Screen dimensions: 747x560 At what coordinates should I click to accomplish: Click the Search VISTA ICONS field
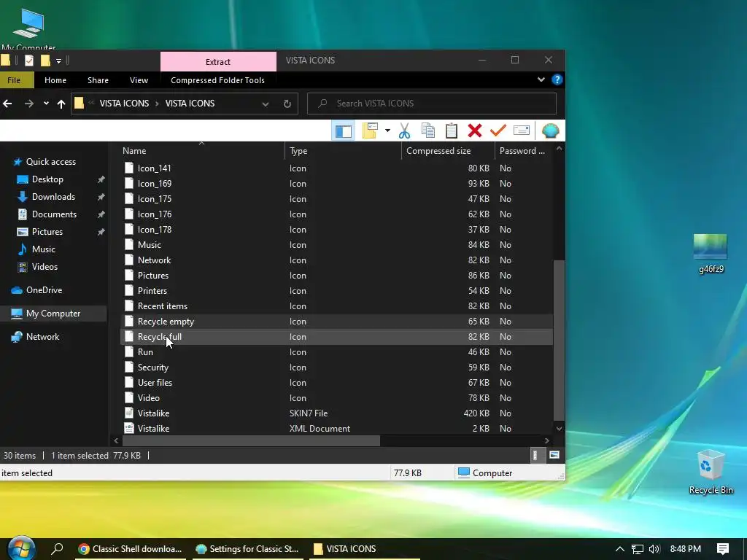pos(432,104)
